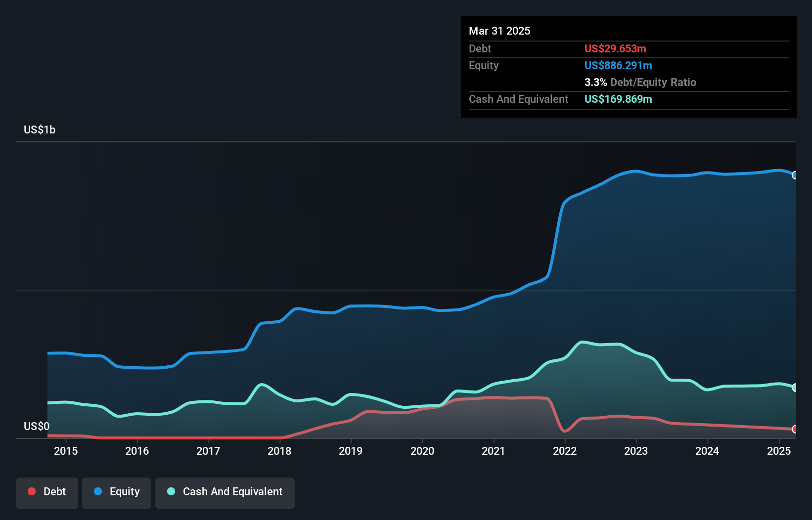Viewport: 812px width, 520px height.
Task: Click the Equity value US$886.291m in tooltip
Action: [618, 65]
